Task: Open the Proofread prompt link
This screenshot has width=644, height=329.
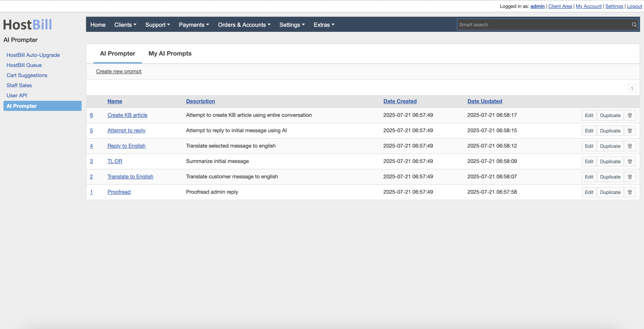Action: click(119, 192)
